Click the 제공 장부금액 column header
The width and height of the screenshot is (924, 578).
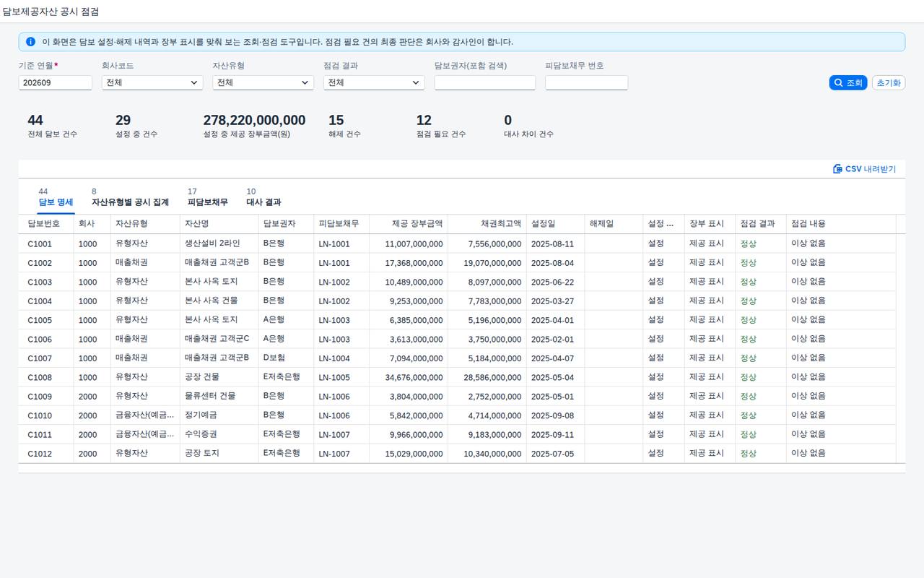click(409, 224)
